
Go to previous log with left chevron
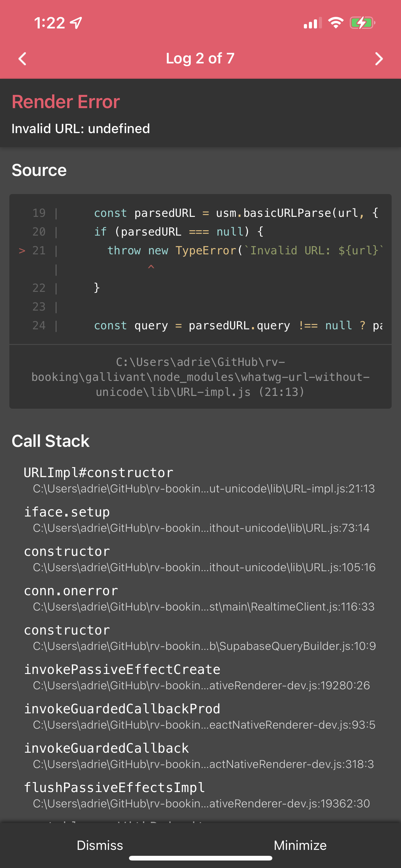(22, 59)
